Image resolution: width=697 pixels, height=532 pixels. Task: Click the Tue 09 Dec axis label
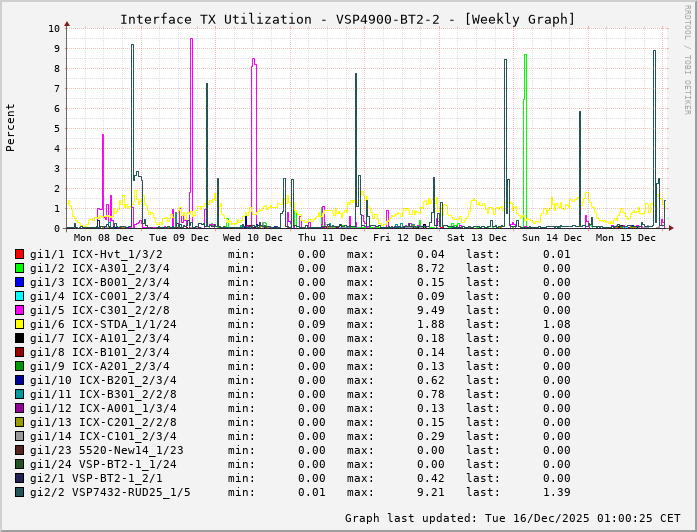pos(179,238)
